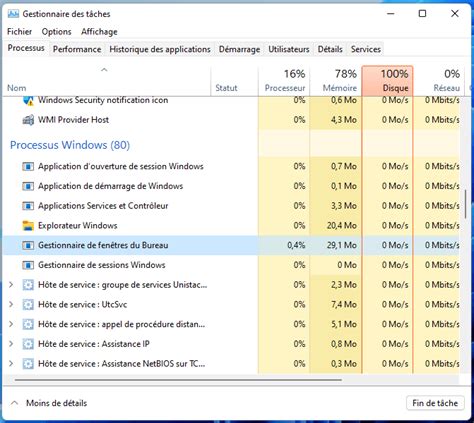Click icon for Application de démarrage de Windows
The image size is (474, 423).
pyautogui.click(x=28, y=186)
